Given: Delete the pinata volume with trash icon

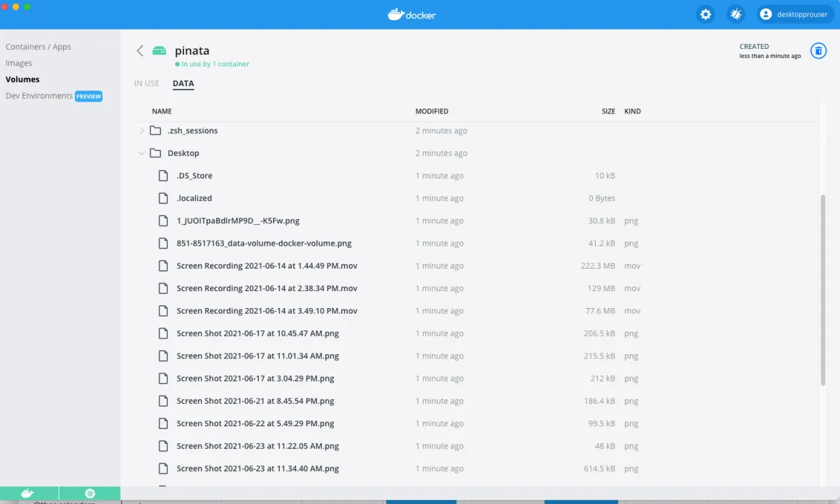Looking at the screenshot, I should [x=818, y=50].
